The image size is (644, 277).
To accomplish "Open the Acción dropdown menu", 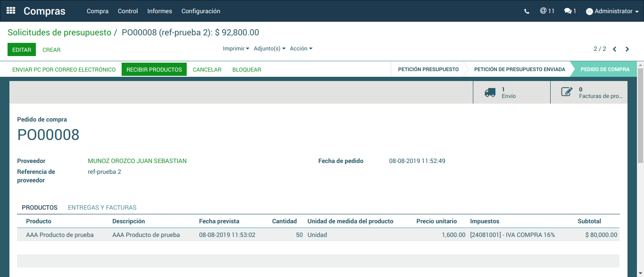I will (x=301, y=49).
